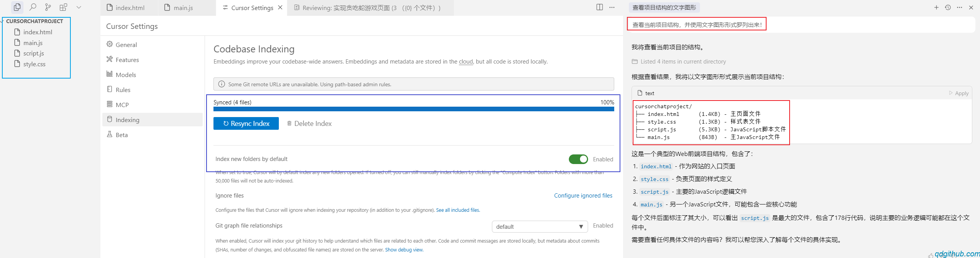Open MCP settings section
The width and height of the screenshot is (980, 258).
[152, 105]
